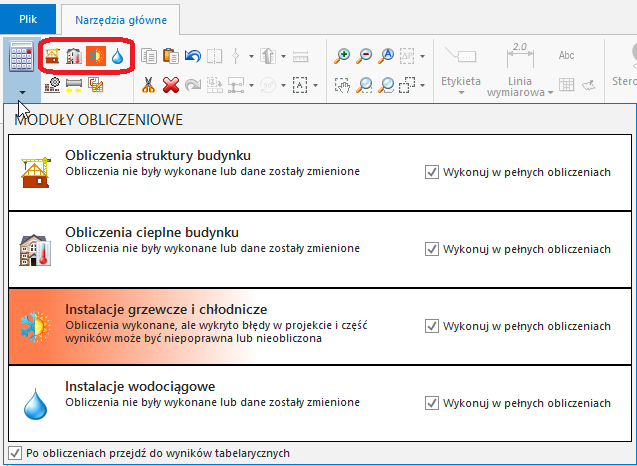The width and height of the screenshot is (637, 466).
Task: Click the heating and cooling toolbar icon
Action: [x=96, y=57]
